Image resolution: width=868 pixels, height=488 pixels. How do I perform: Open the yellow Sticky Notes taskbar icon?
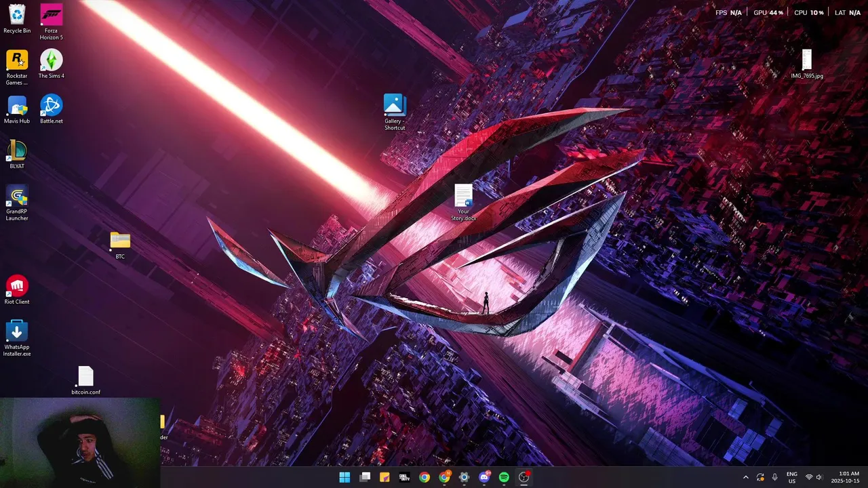point(384,477)
